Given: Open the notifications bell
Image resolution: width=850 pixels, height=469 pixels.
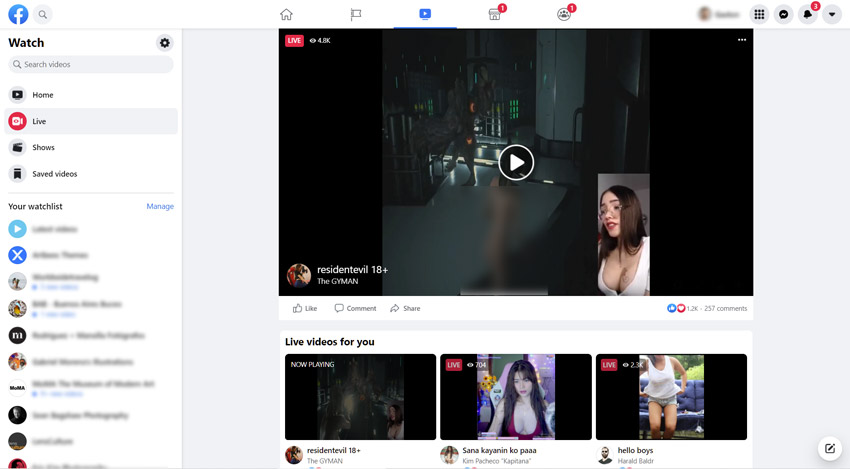Looking at the screenshot, I should point(808,15).
